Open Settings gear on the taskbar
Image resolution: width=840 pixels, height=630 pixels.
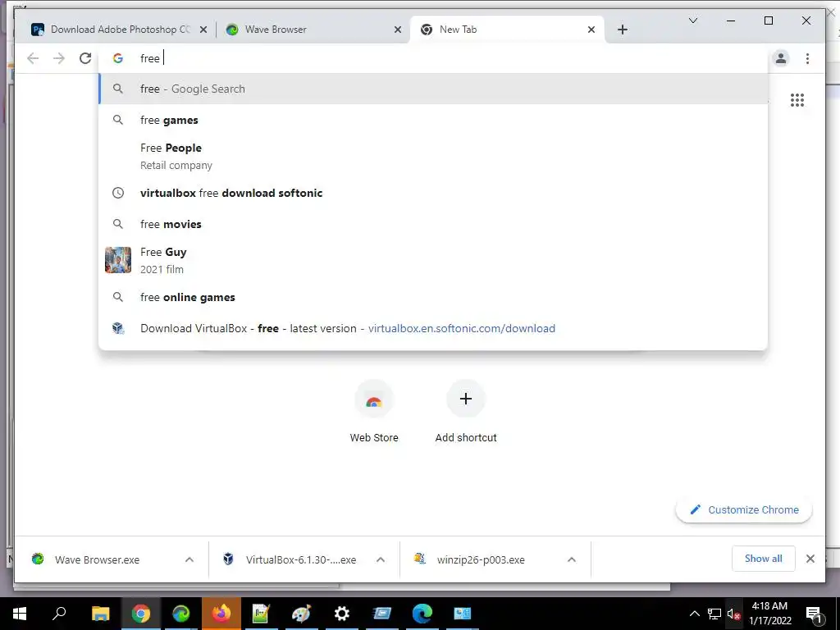point(342,614)
